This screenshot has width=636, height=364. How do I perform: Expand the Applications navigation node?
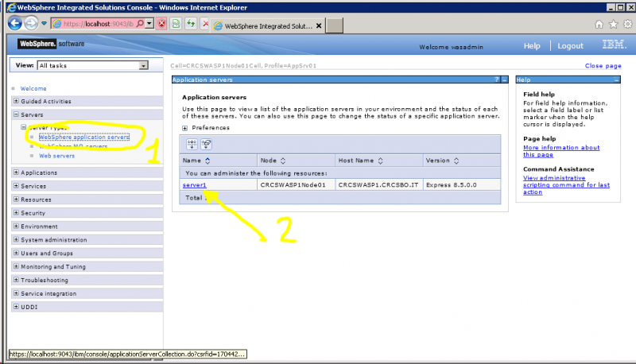pyautogui.click(x=17, y=172)
